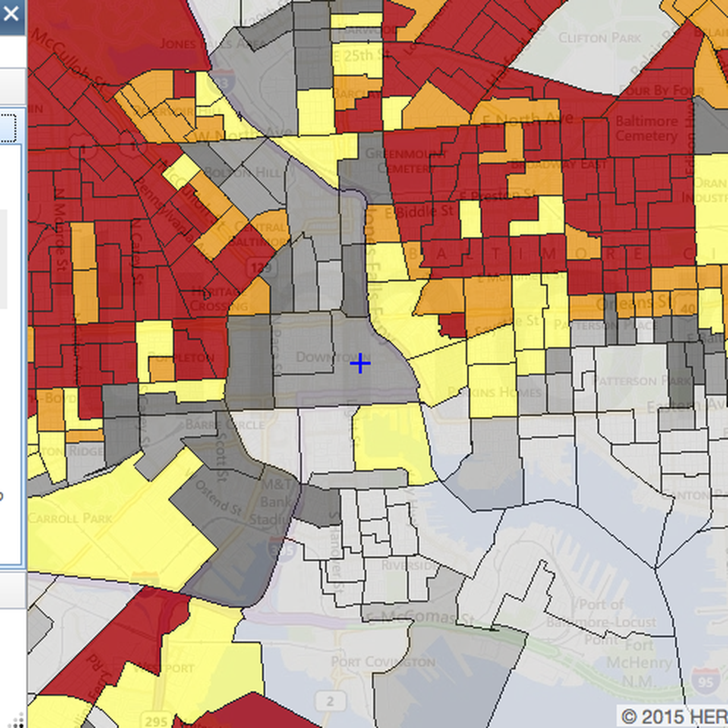This screenshot has height=728, width=728.
Task: Click the blue crosshair marker in Downtown
Action: (360, 363)
